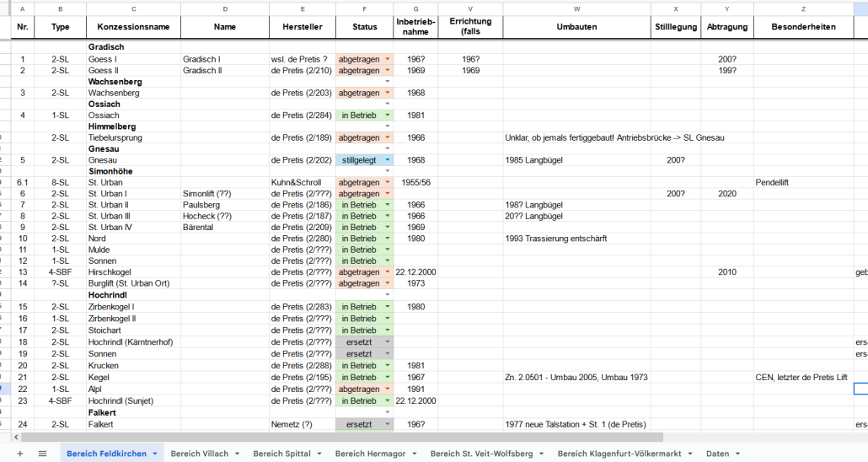Select the Pendellift cell
Viewport: 868px width, 462px height.
(804, 182)
